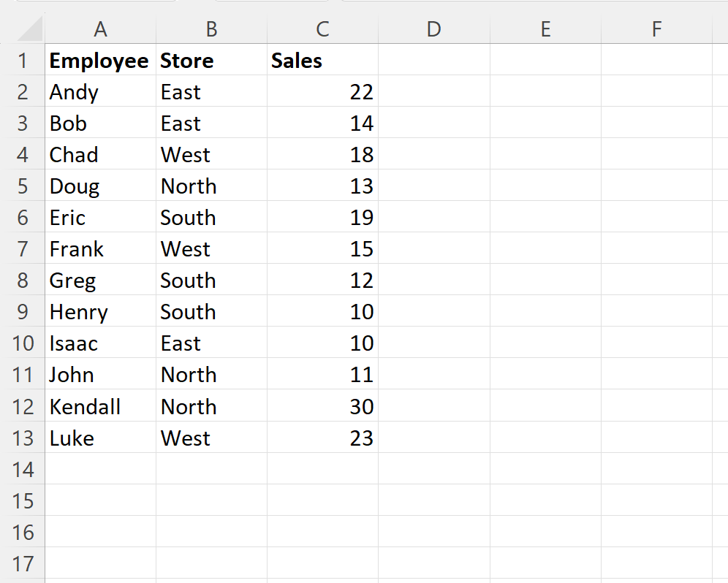Click the cell containing Frank

[100, 249]
